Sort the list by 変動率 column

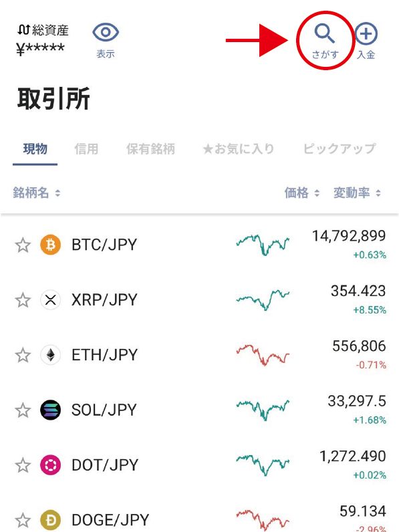click(x=357, y=193)
